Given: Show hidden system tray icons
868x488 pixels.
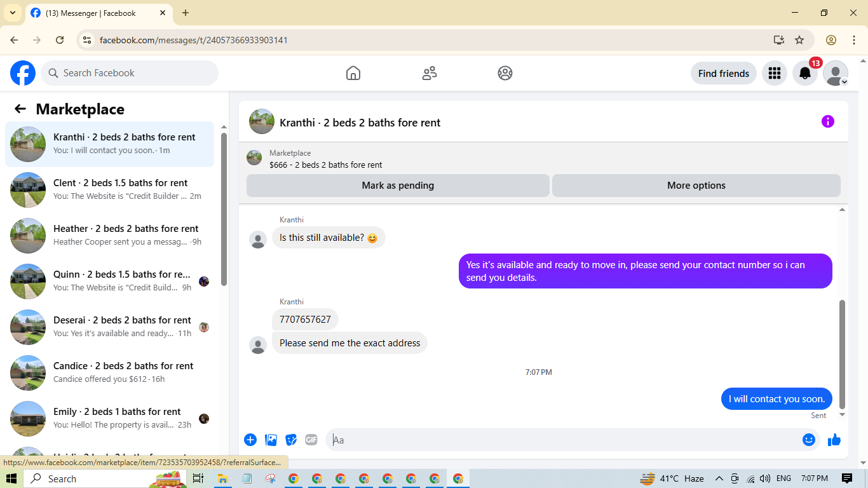Looking at the screenshot, I should click(x=719, y=478).
